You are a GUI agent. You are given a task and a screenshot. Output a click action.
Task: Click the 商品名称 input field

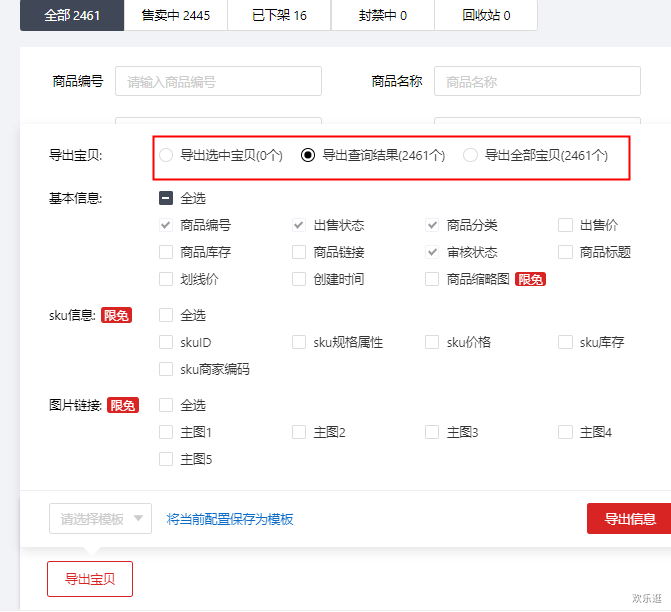(x=537, y=81)
